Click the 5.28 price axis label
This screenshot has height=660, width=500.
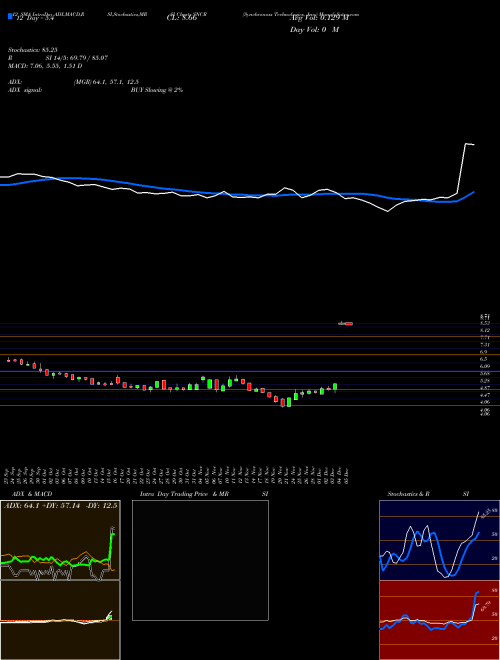coord(485,381)
